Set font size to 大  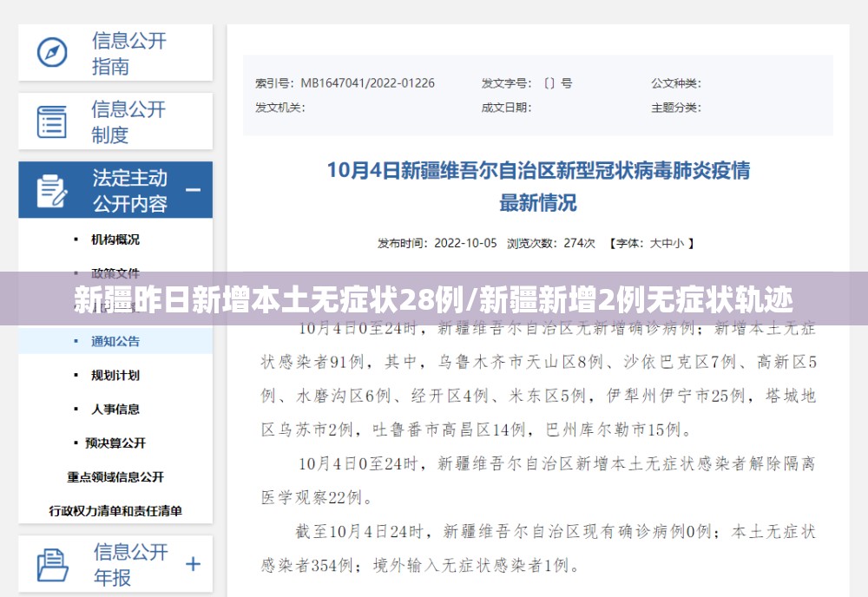point(654,244)
